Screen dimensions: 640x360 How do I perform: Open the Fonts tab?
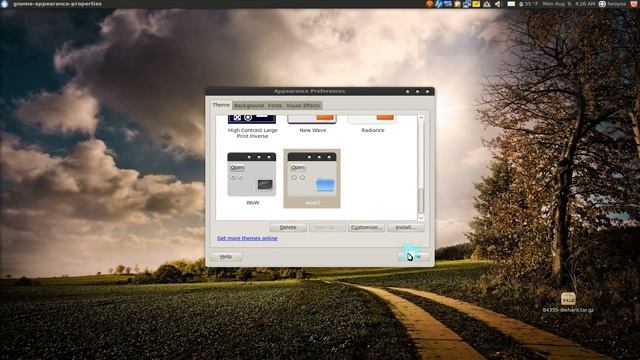(275, 105)
